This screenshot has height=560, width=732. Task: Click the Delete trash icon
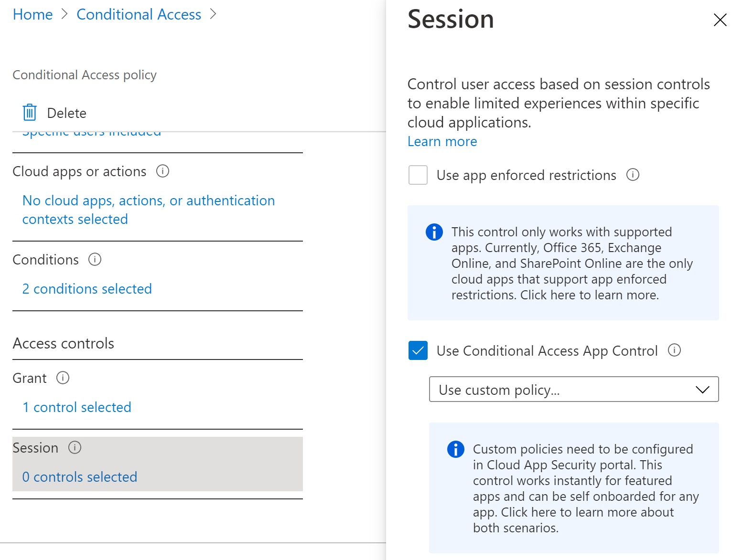click(x=29, y=113)
